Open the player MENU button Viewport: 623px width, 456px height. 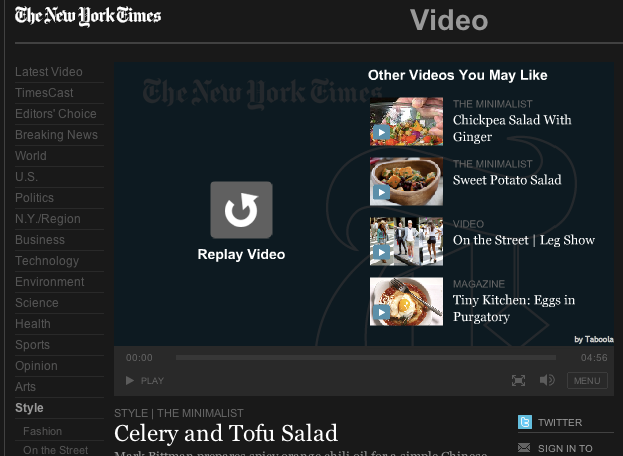(587, 381)
